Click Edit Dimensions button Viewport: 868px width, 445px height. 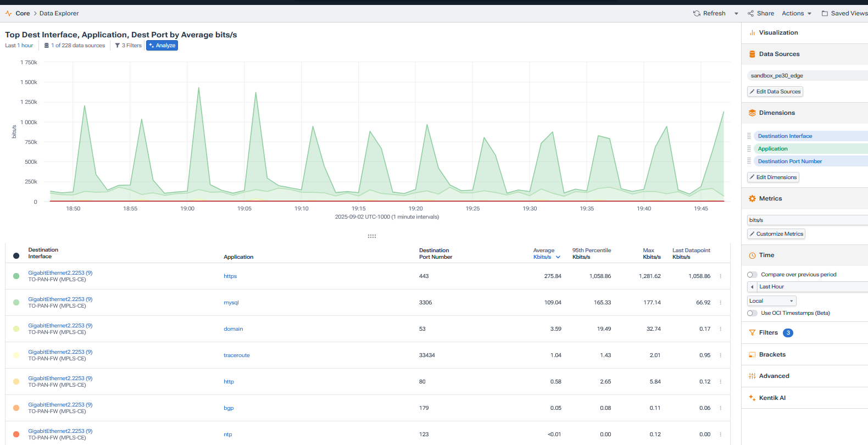773,177
